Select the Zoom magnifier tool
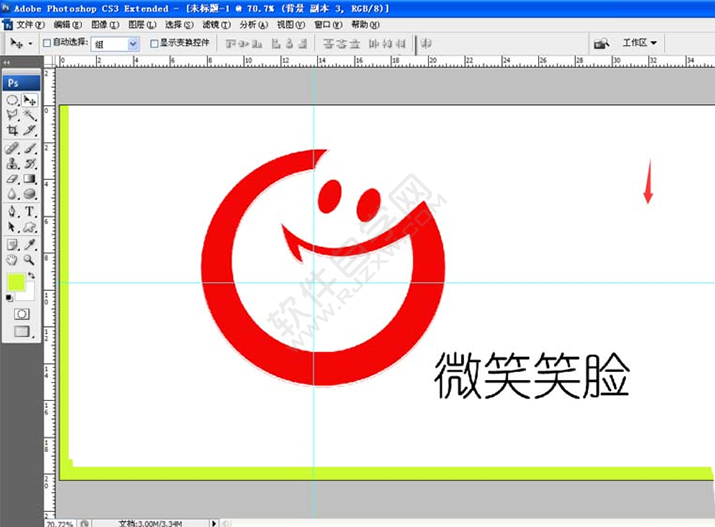This screenshot has height=527, width=715. click(30, 258)
